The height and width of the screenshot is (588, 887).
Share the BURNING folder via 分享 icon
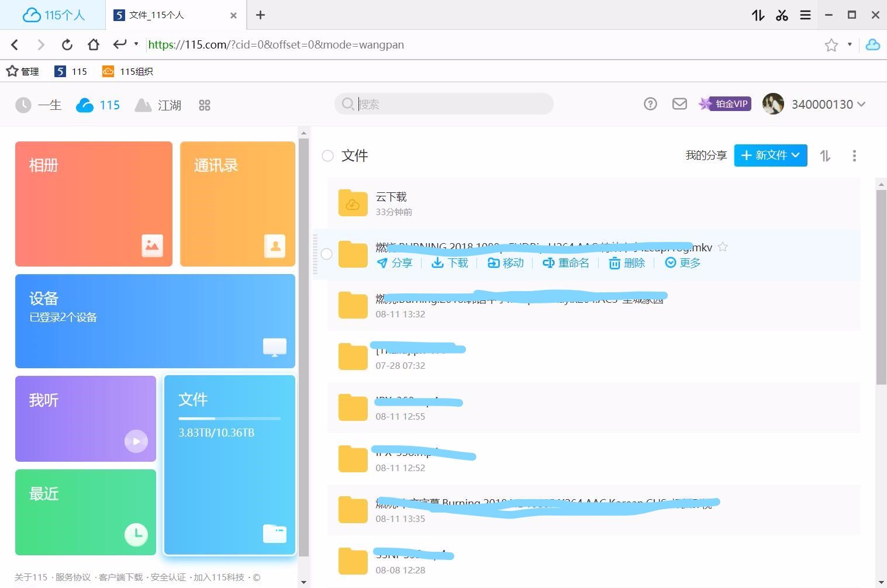pyautogui.click(x=395, y=262)
